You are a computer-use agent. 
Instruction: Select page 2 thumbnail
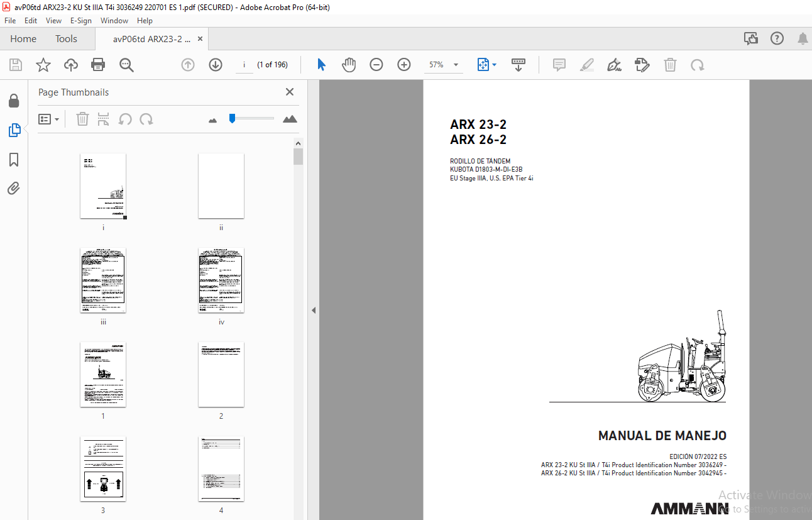click(221, 375)
